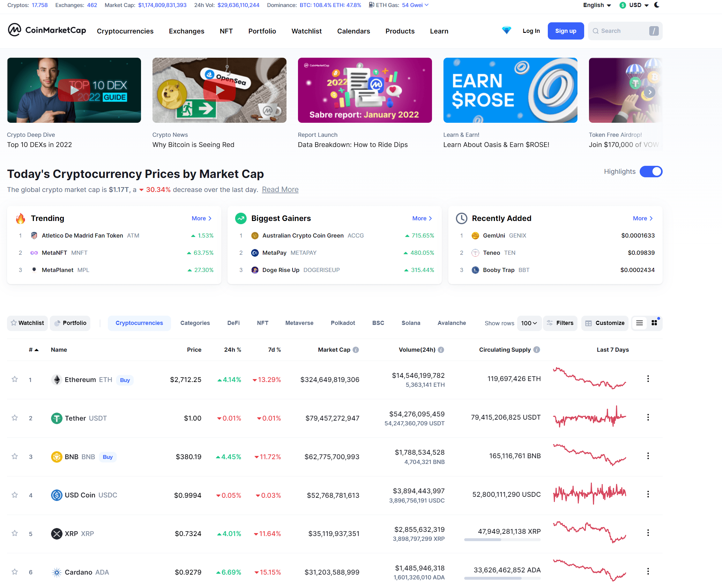Image resolution: width=722 pixels, height=588 pixels.
Task: Click the Recently Added clock icon
Action: (461, 218)
